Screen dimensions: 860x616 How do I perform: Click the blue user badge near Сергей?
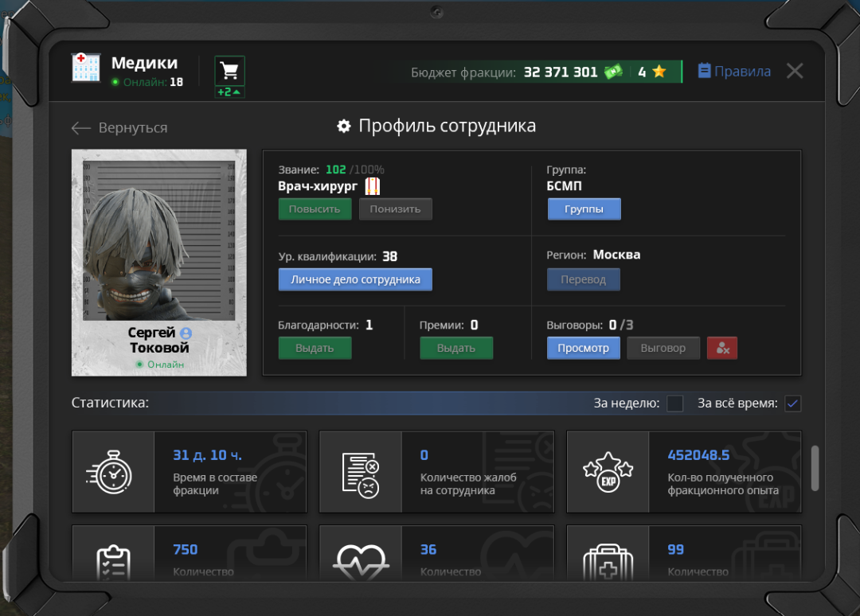point(186,333)
